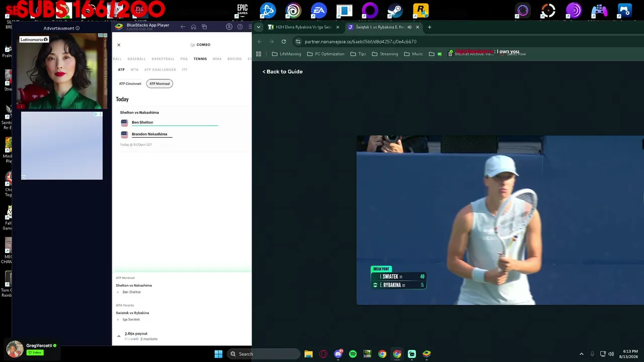Open the taskbar volume control
This screenshot has height=362, width=644.
coord(611,354)
